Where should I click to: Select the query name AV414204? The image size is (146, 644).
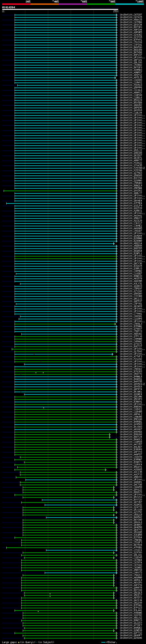pos(8,7)
